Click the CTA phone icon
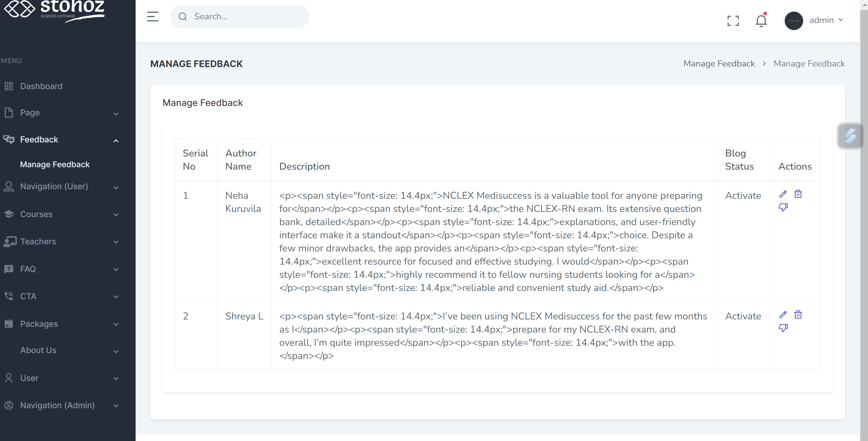This screenshot has width=868, height=441. (9, 296)
